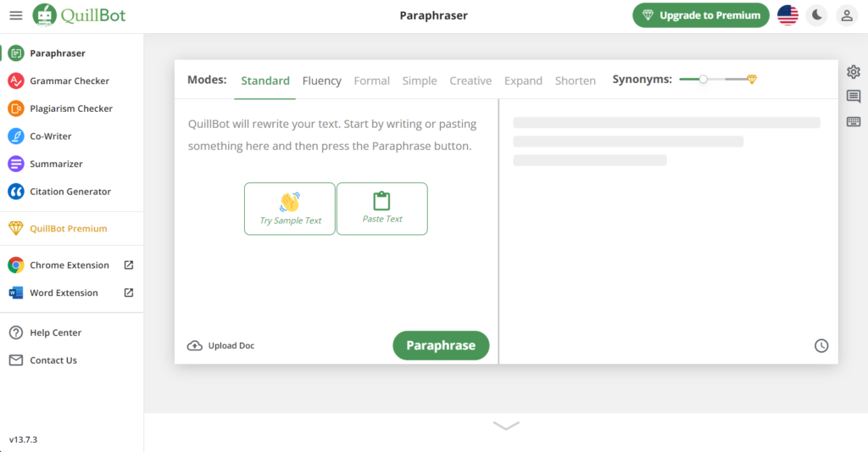This screenshot has height=452, width=868.
Task: Click the Citation Generator quote icon
Action: (16, 192)
